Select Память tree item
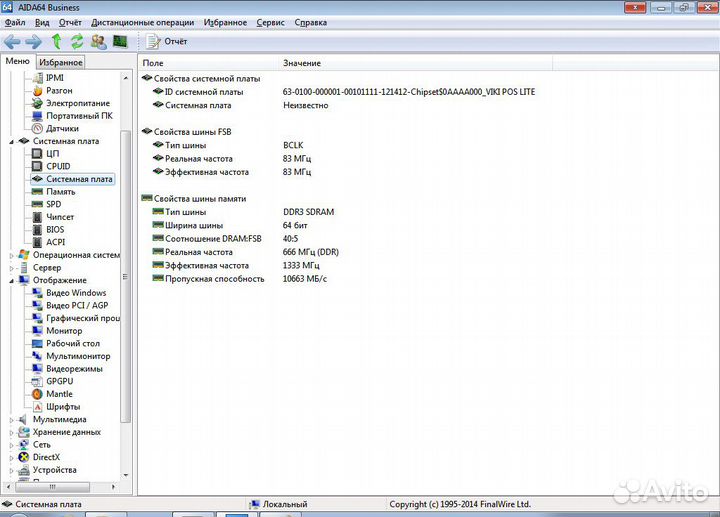720x517 pixels. click(x=61, y=191)
